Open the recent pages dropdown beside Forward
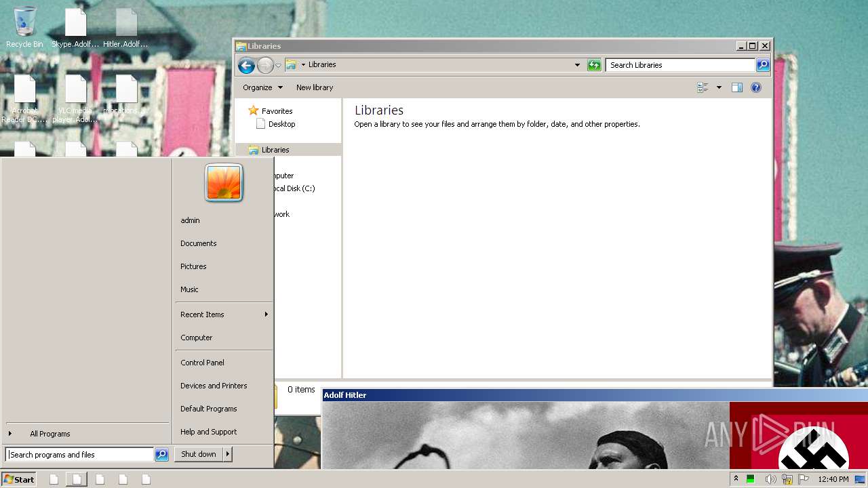The height and width of the screenshot is (488, 868). point(278,66)
